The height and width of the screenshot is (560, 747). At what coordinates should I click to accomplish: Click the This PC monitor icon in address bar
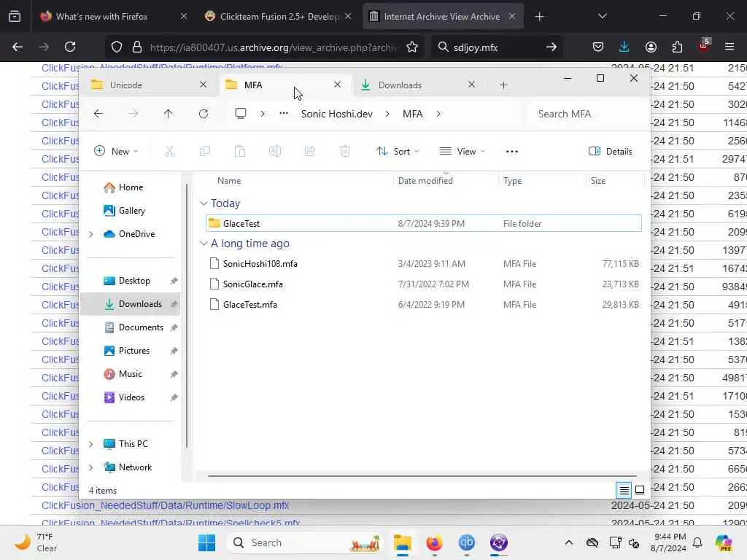click(241, 113)
